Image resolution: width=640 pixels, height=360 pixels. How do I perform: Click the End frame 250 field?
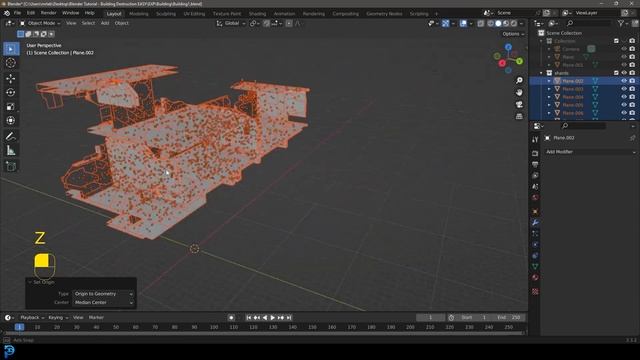point(508,318)
